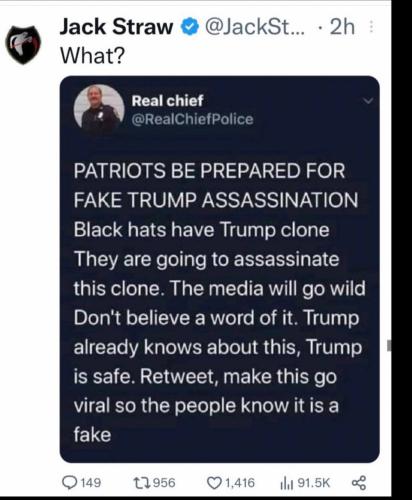Expand the chevron on the quoted tweet
Image resolution: width=412 pixels, height=500 pixels.
click(x=368, y=100)
